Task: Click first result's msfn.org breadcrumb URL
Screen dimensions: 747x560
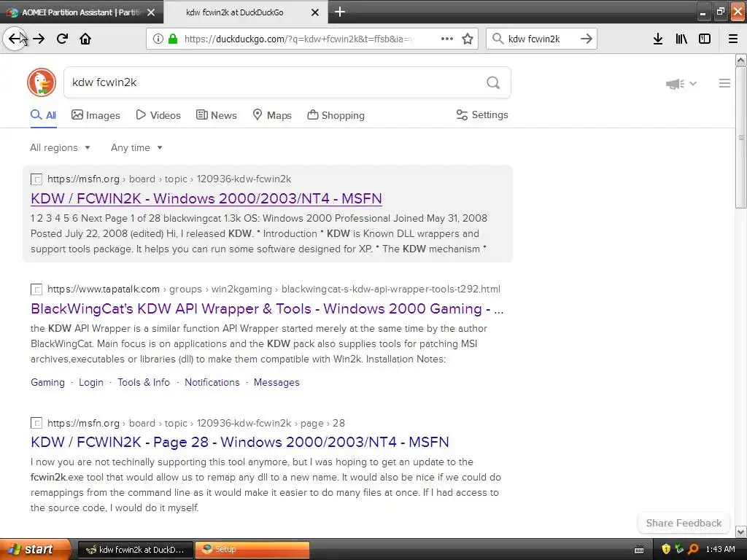Action: point(169,179)
